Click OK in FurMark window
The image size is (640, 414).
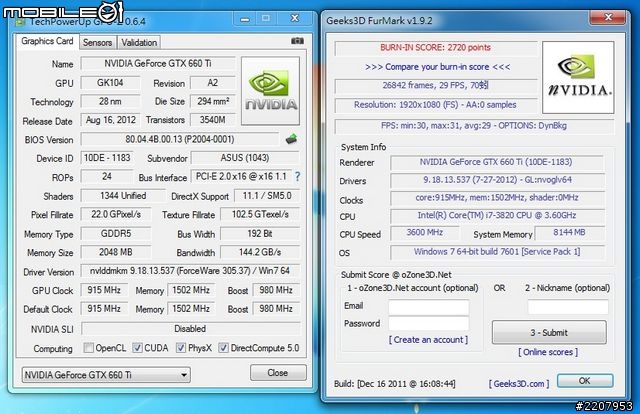pos(585,381)
